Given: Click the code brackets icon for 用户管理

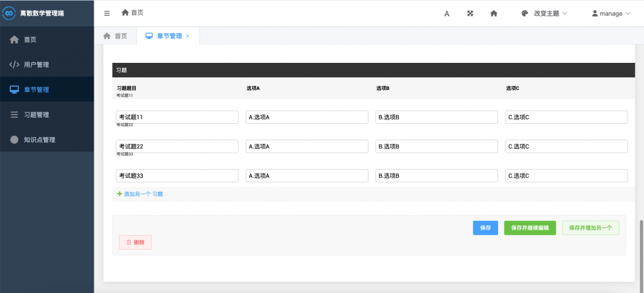Looking at the screenshot, I should pos(14,64).
